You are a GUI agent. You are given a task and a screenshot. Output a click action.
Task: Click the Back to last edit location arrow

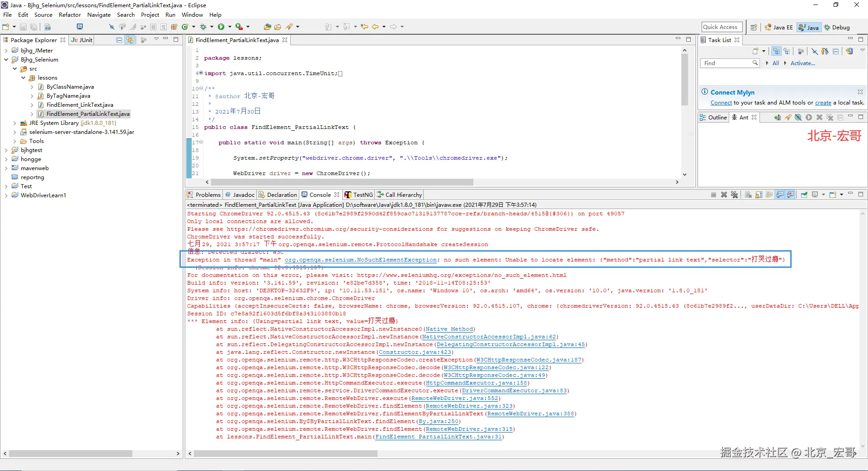tap(364, 27)
